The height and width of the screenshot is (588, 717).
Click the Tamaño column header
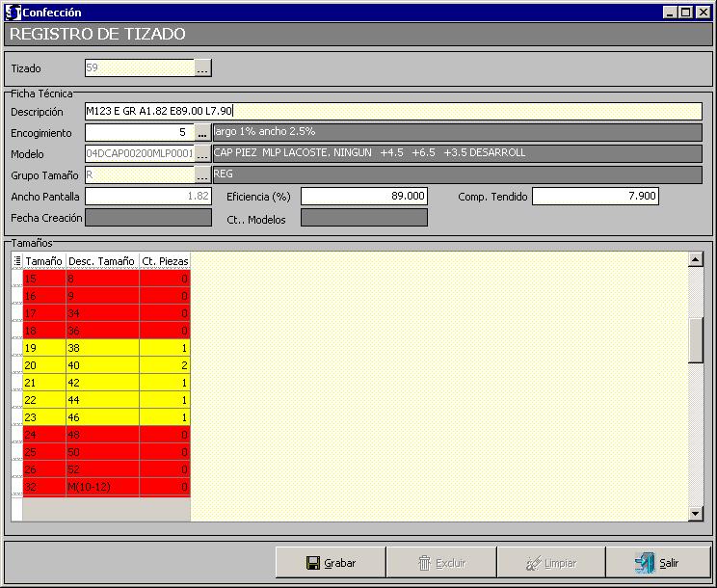(x=44, y=260)
